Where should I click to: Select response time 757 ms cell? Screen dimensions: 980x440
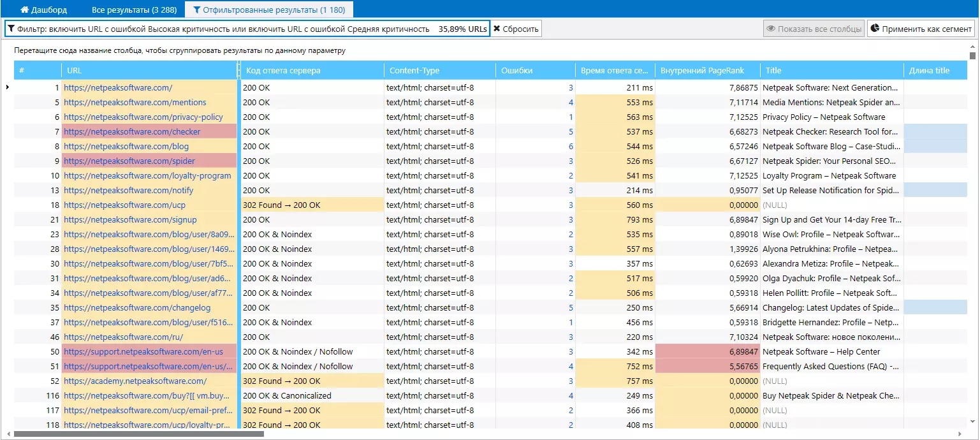click(615, 381)
